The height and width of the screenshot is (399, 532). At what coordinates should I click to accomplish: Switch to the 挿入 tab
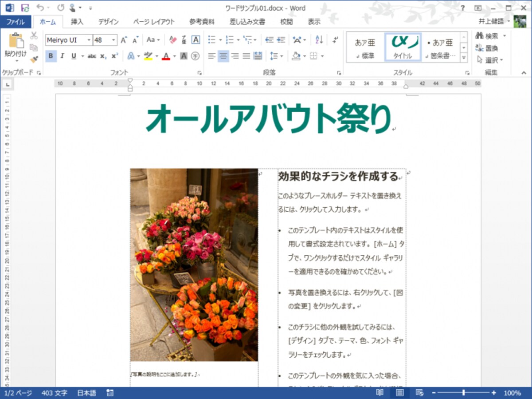tap(77, 21)
